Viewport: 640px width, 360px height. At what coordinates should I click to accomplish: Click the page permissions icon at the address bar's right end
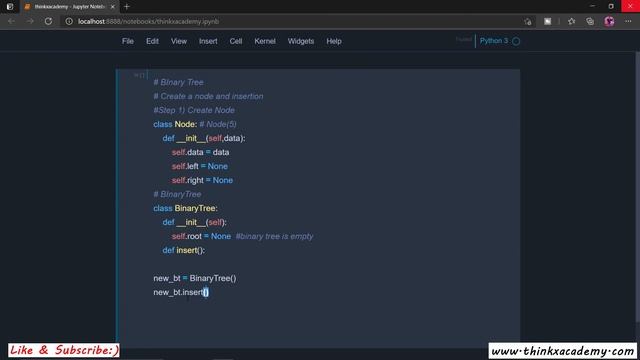tap(528, 22)
